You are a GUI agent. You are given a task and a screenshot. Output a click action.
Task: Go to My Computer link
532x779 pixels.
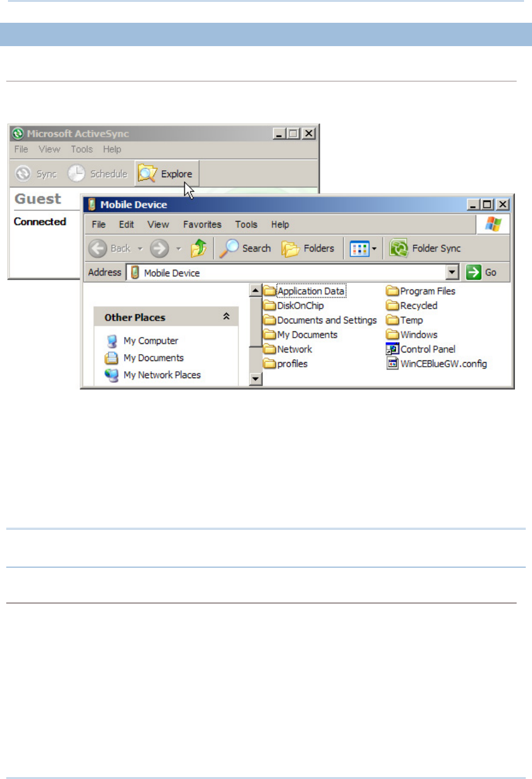tap(150, 341)
